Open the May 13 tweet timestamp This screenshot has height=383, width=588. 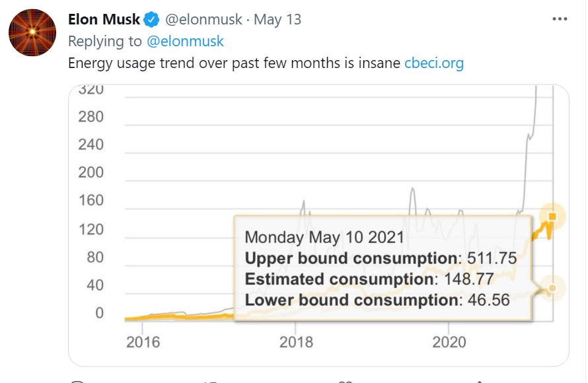[x=277, y=20]
